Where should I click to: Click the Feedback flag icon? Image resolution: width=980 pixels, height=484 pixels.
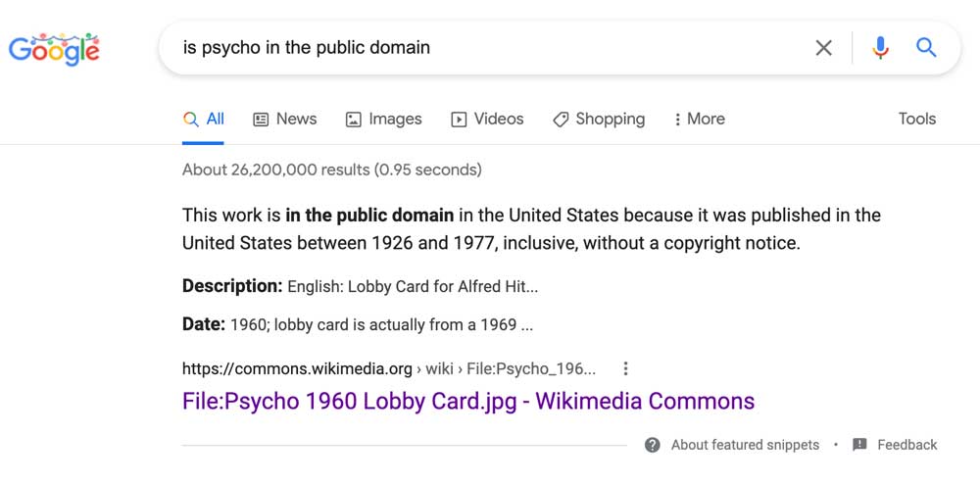[x=859, y=445]
